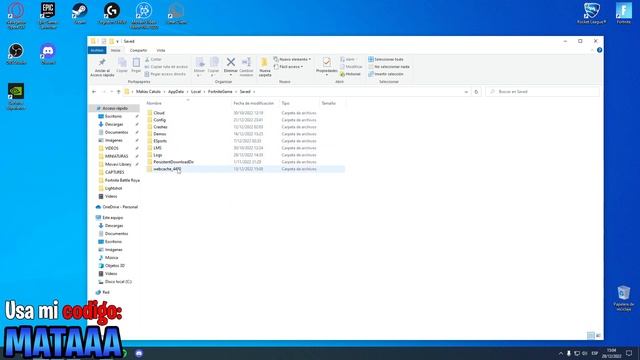Sort by the Nombre column header
The height and width of the screenshot is (360, 640).
point(154,103)
